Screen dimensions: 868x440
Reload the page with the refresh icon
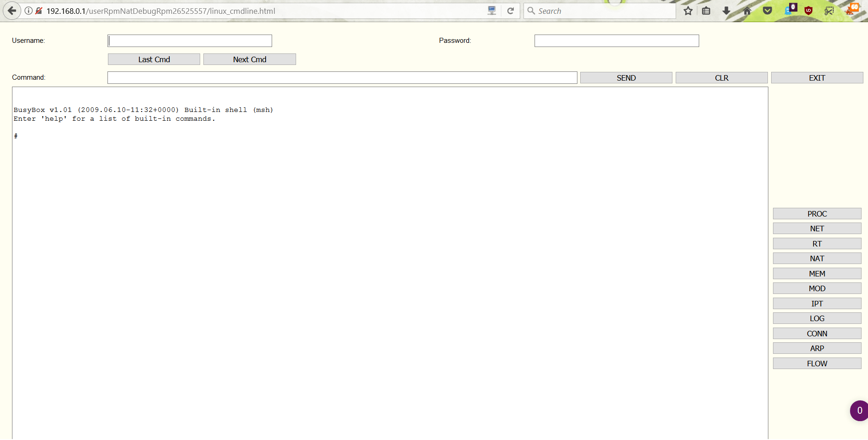(x=511, y=11)
